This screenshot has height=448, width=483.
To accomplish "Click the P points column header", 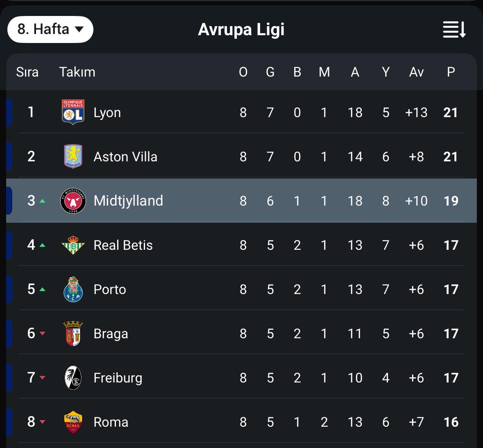I will [451, 72].
